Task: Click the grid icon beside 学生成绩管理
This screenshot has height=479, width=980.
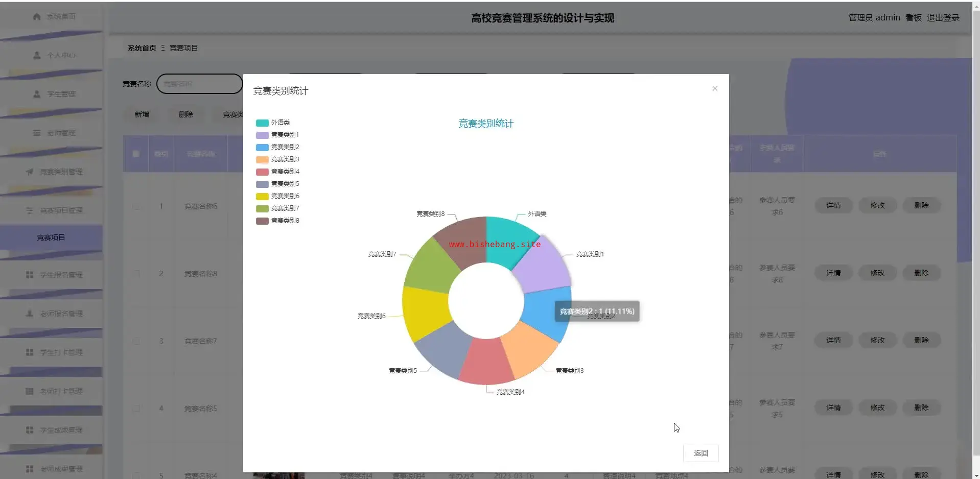Action: (30, 430)
